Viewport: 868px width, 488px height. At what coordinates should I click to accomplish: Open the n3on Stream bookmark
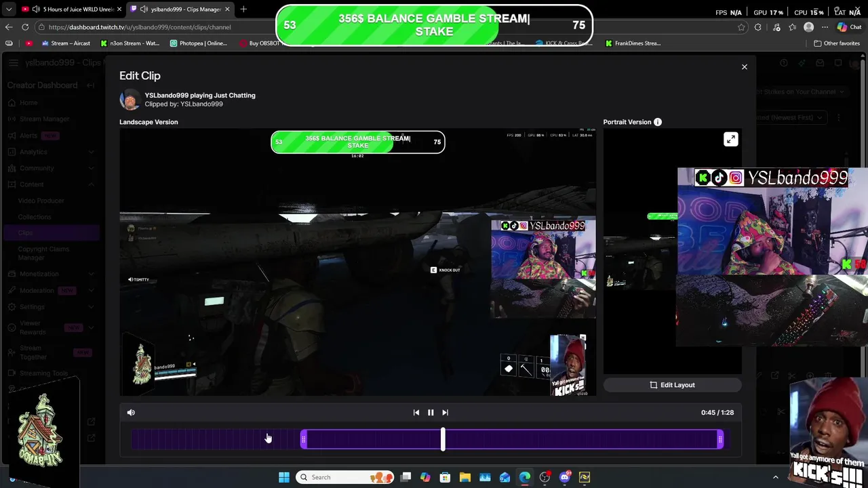pos(130,43)
